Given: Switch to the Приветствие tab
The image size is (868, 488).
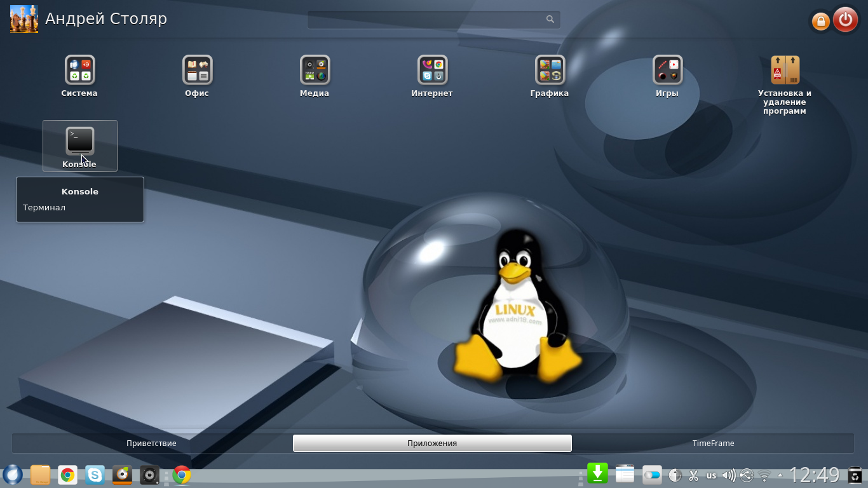Looking at the screenshot, I should point(151,444).
